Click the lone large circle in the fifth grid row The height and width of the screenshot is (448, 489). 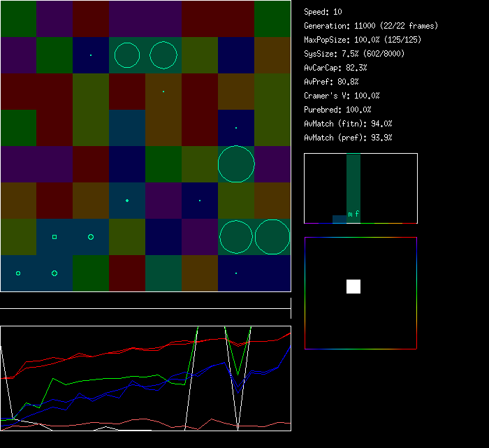[236, 164]
